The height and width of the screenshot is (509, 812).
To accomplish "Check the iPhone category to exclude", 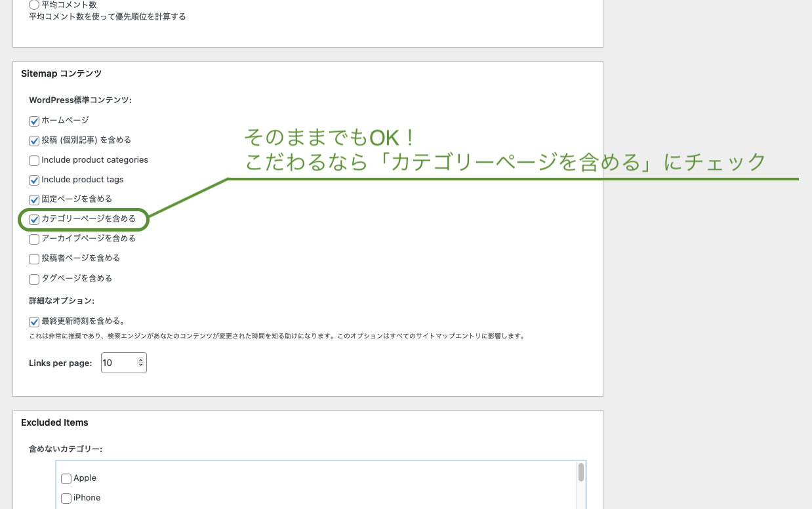I will [66, 499].
